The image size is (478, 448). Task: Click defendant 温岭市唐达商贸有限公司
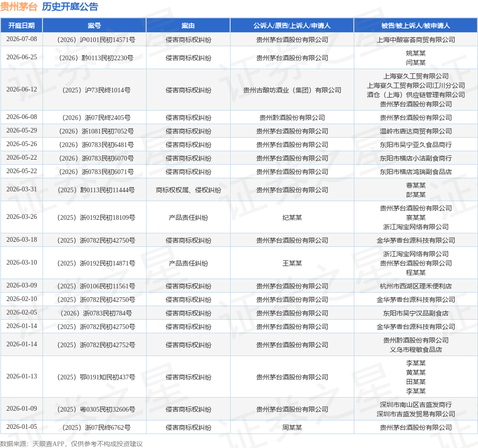(x=415, y=131)
